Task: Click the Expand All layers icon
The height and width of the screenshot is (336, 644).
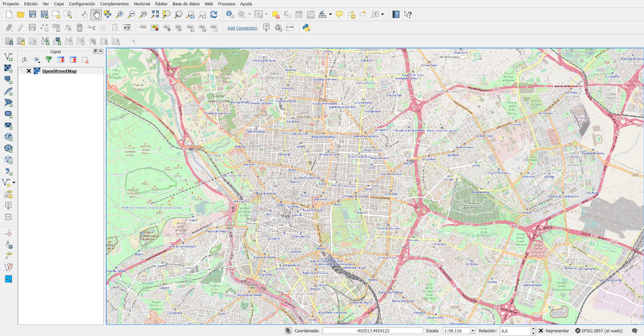Action: [61, 60]
